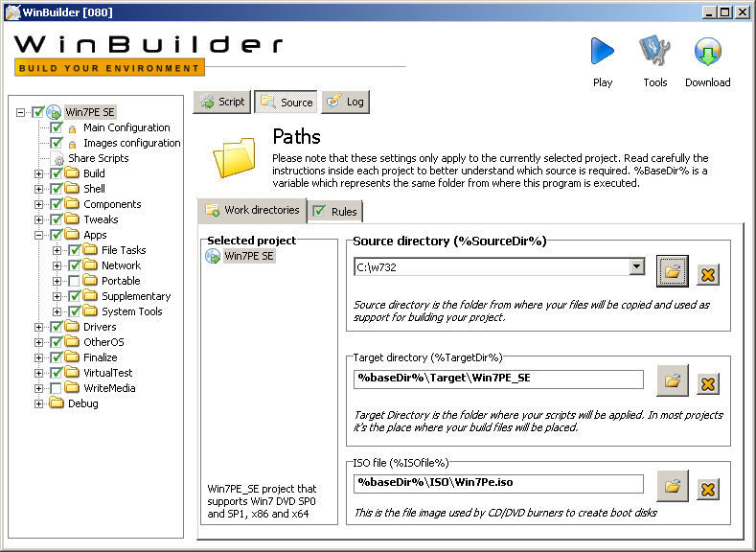Browse for ISO file location
756x552 pixels.
(x=672, y=486)
